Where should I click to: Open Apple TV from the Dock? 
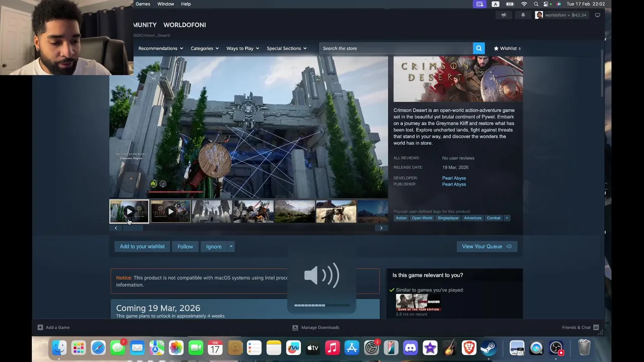click(x=313, y=347)
